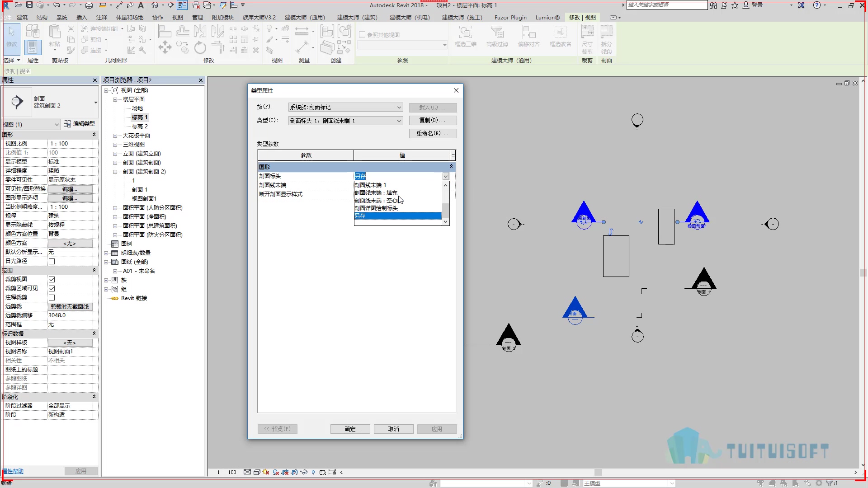The height and width of the screenshot is (488, 868).
Task: Open the 视图 (1) selector dropdown in properties
Action: coord(31,124)
